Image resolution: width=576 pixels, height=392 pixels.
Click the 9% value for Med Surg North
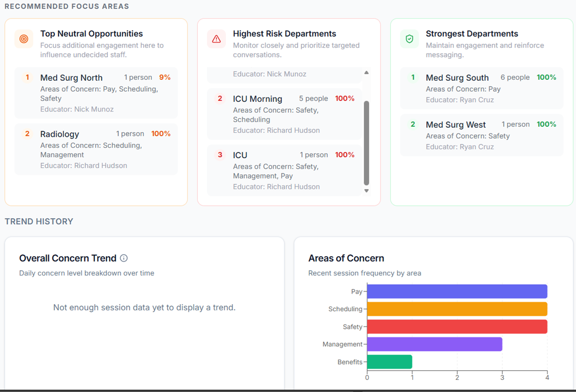click(x=165, y=77)
